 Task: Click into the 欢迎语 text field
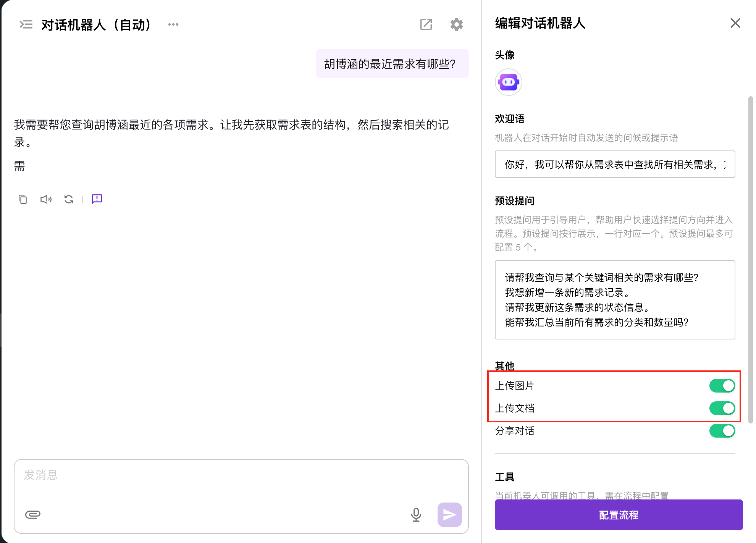coord(614,164)
